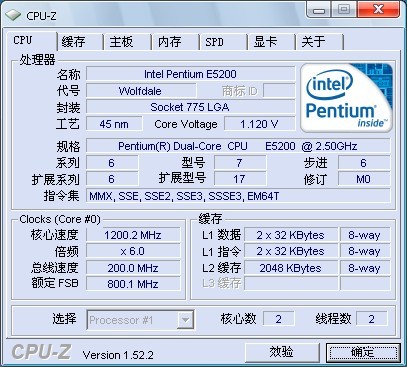
Task: Click the Socket 775 LGA package value
Action: (x=190, y=107)
